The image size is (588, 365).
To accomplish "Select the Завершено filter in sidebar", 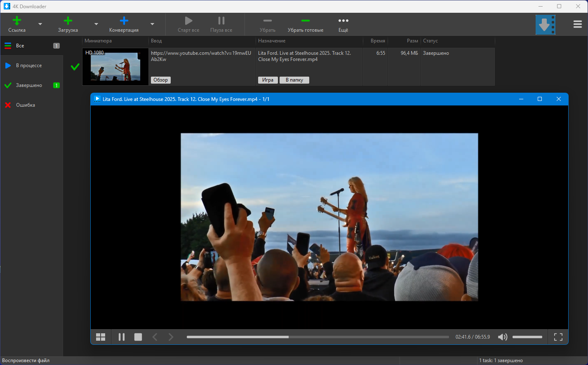I will click(29, 85).
